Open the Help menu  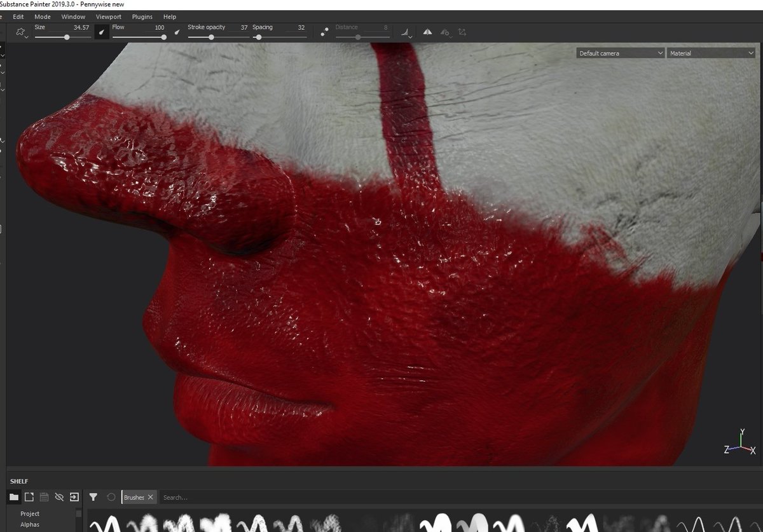(x=170, y=17)
